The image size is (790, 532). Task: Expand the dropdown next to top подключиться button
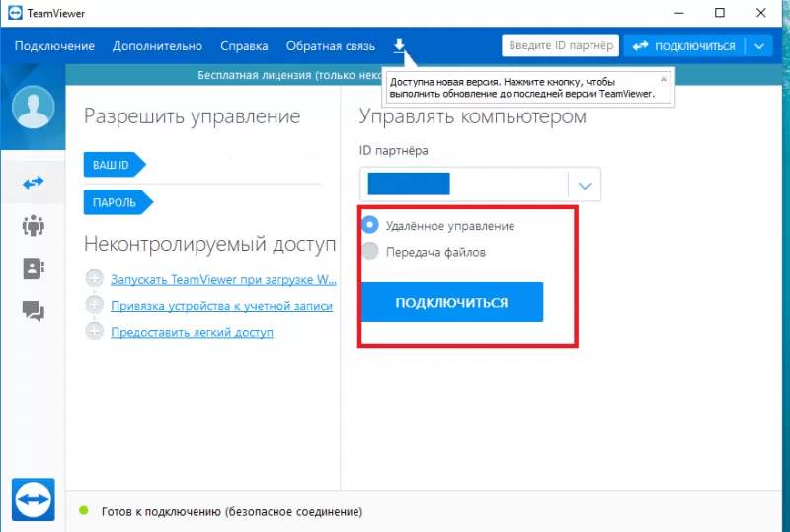point(759,46)
